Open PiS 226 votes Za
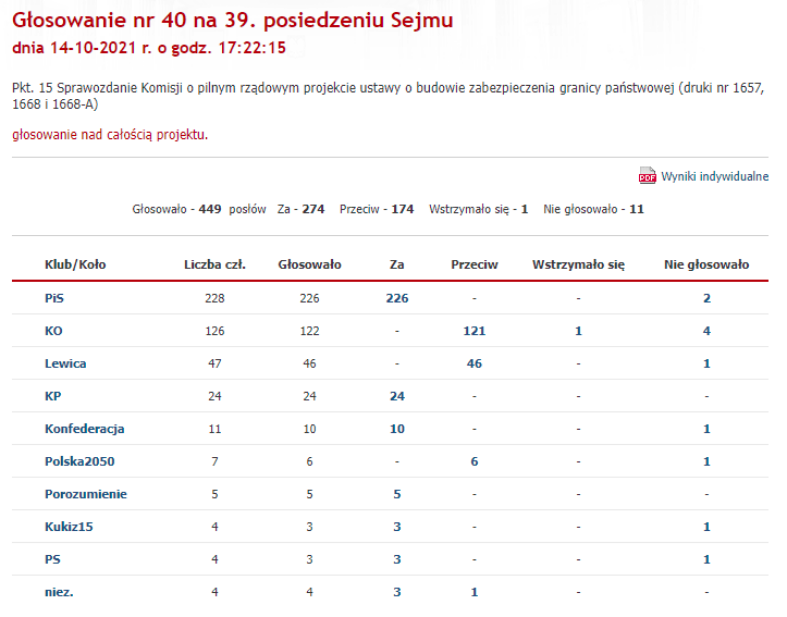 click(x=397, y=298)
